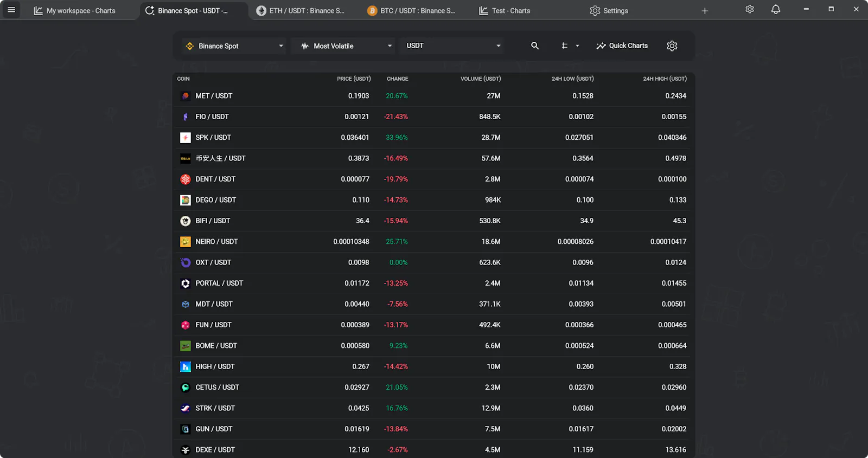
Task: Sort by PRICE (USDT) column header
Action: click(354, 79)
